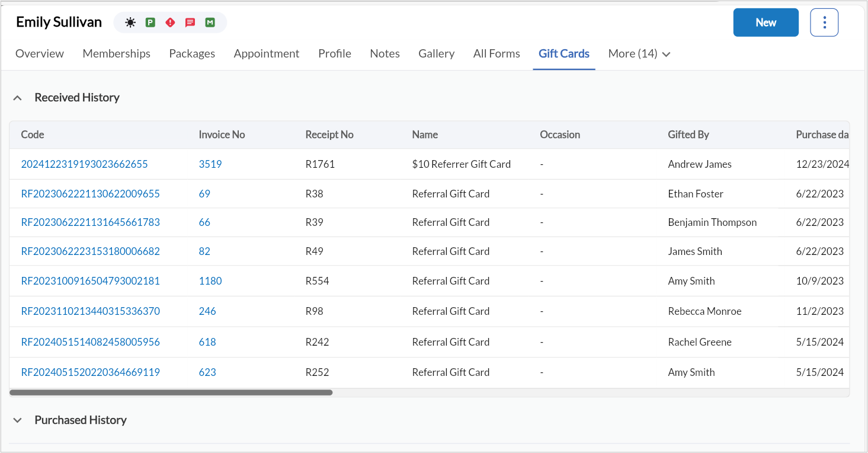This screenshot has height=453, width=868.
Task: Click receipt number R1761
Action: 320,164
